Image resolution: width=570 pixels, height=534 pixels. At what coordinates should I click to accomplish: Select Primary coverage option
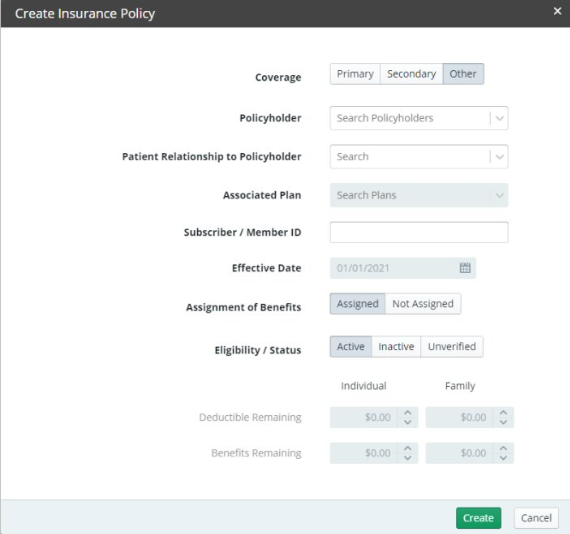click(355, 74)
